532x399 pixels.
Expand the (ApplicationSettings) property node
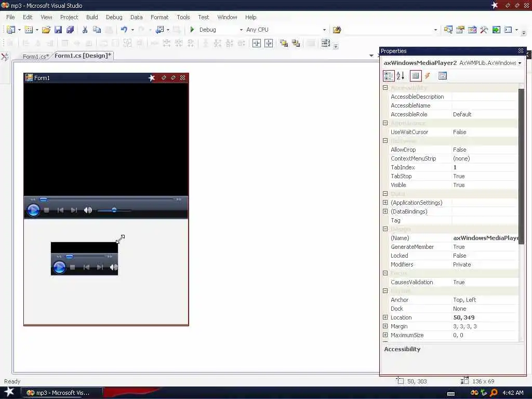(385, 203)
